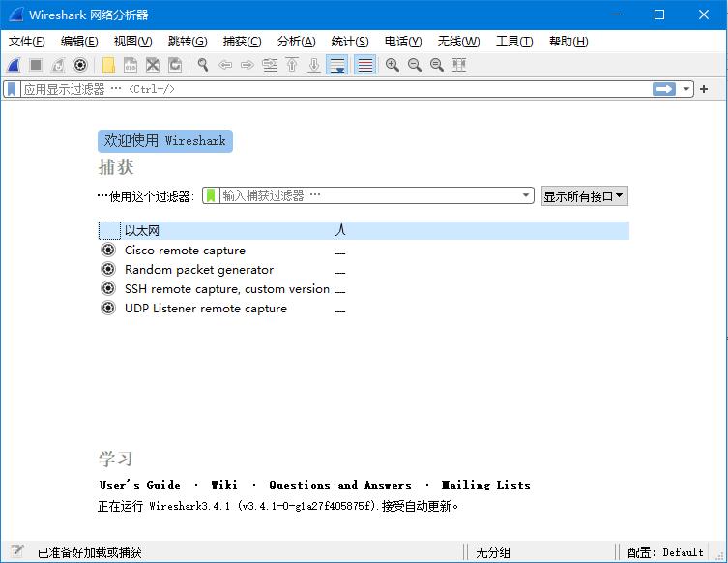Click the 以太网 traffic sparkline
The image size is (728, 563).
tap(340, 230)
